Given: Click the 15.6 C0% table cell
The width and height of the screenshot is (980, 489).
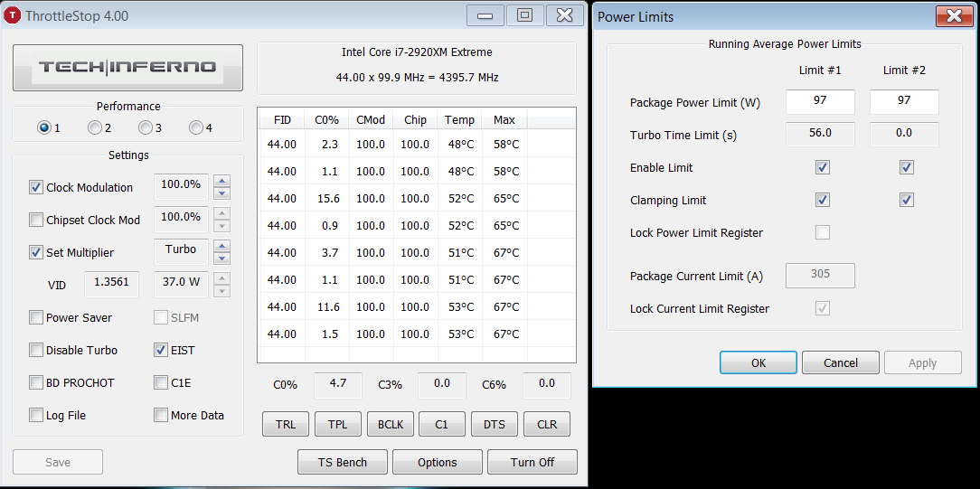Looking at the screenshot, I should point(328,198).
